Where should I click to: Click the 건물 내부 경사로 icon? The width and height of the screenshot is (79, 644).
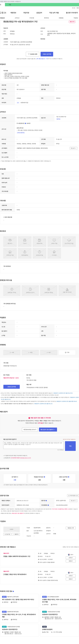[x=67, y=290]
